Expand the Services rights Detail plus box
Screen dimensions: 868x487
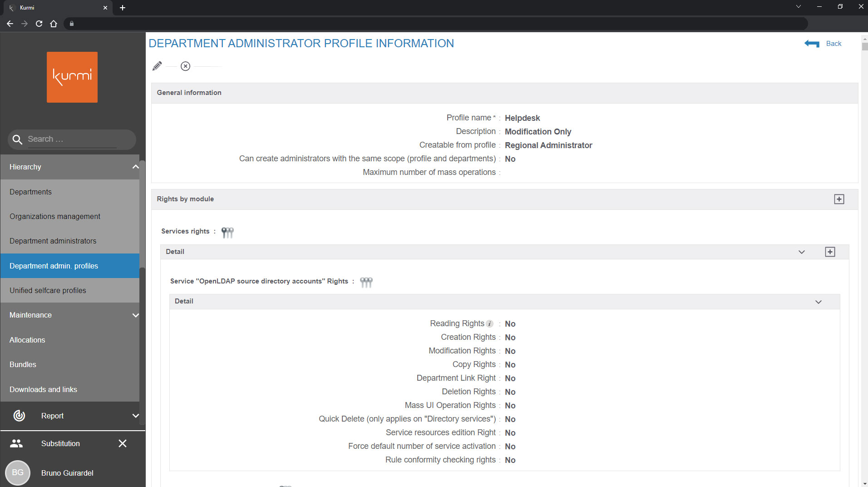pyautogui.click(x=830, y=252)
